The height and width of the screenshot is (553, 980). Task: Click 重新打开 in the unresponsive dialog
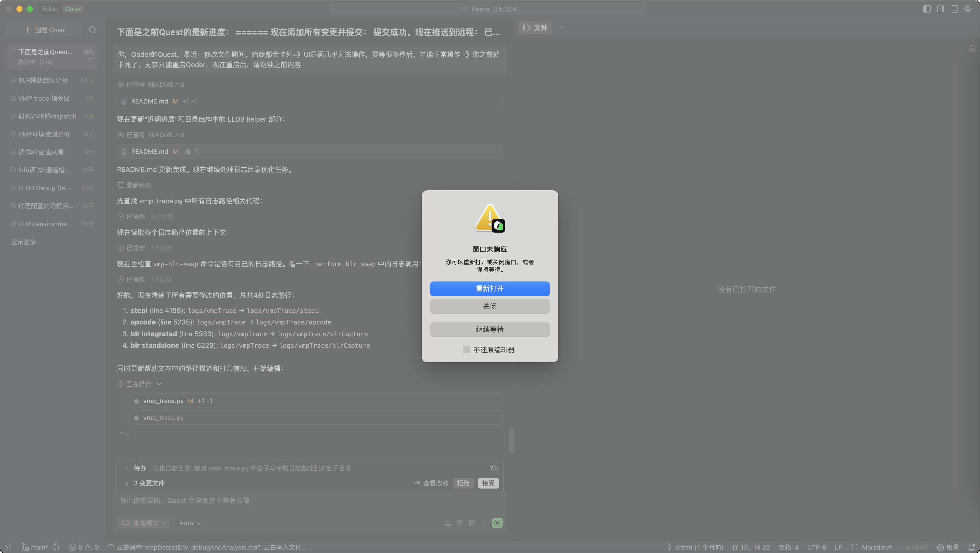coord(490,289)
